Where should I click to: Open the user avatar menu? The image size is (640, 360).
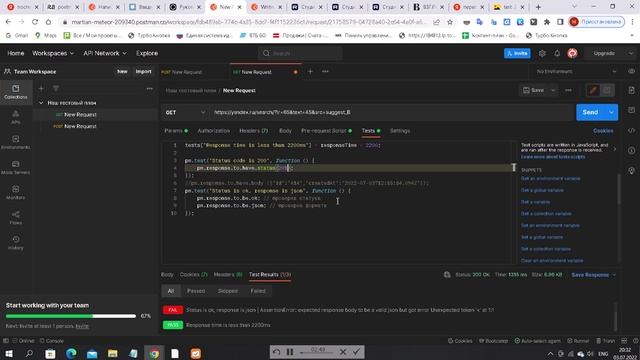pyautogui.click(x=572, y=53)
